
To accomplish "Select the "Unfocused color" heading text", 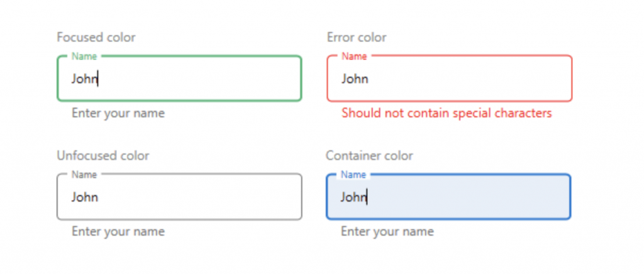I will pos(103,156).
